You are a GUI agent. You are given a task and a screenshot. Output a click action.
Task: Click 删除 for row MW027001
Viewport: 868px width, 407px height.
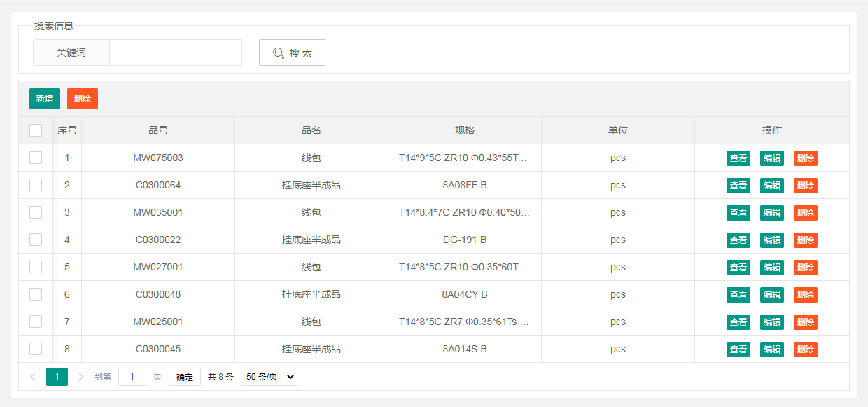tap(806, 268)
